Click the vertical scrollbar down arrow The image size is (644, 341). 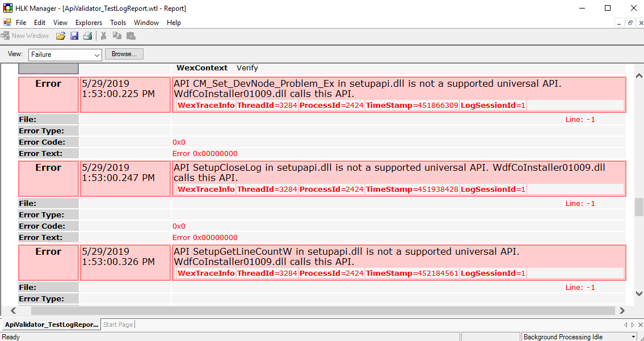pos(639,293)
